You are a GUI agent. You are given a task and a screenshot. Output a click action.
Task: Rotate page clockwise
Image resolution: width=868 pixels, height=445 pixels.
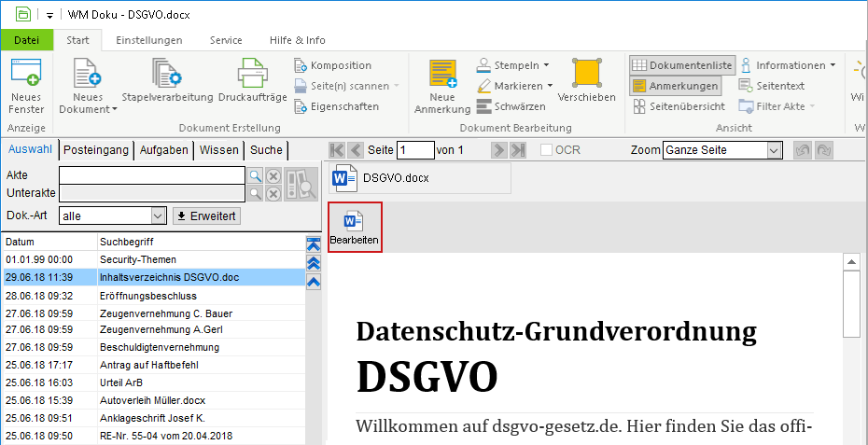pos(823,150)
